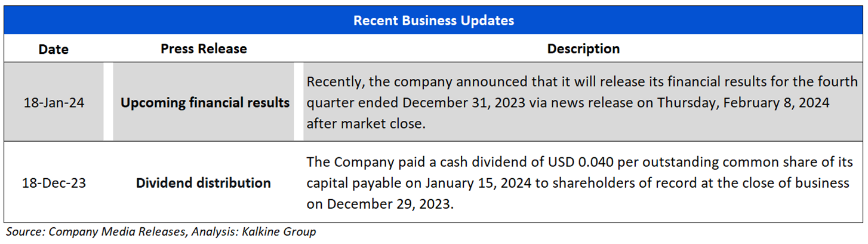Select the Upcoming financial results cell
868x244 pixels.
coord(205,102)
